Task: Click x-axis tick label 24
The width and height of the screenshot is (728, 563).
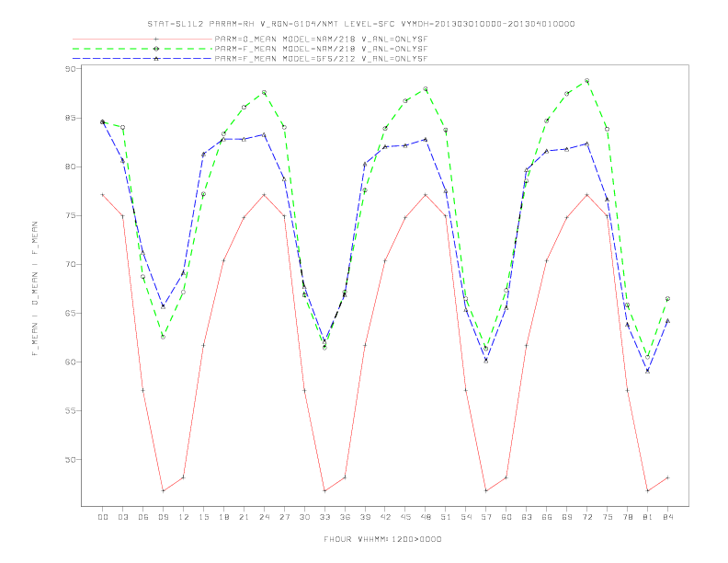Action: 264,517
